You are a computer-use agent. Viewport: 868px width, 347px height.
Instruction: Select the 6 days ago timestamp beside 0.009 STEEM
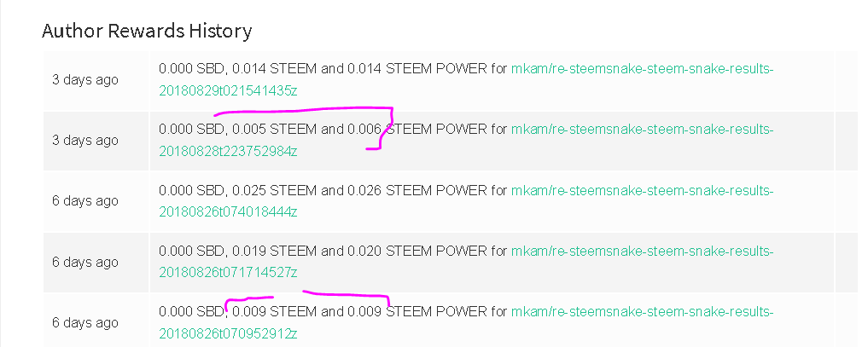85,322
